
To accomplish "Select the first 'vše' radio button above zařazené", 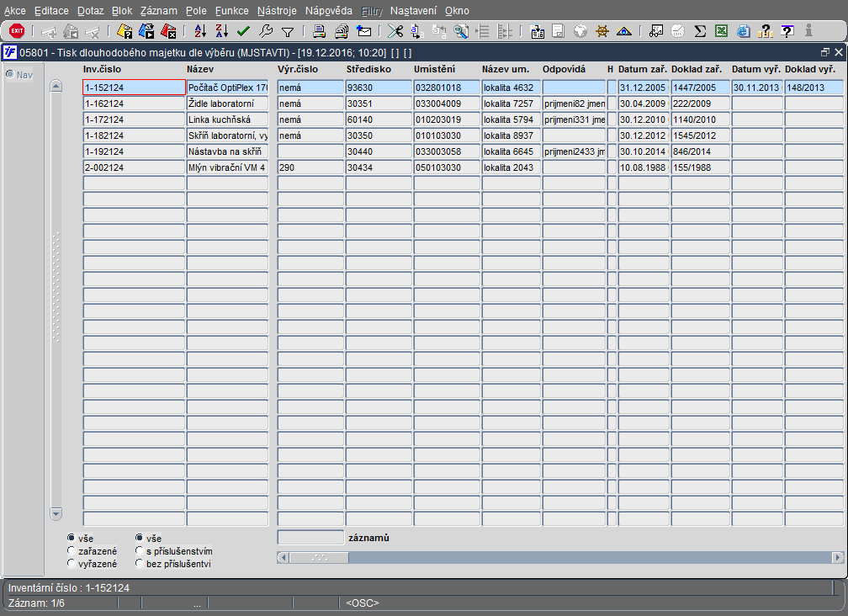I will [71, 538].
